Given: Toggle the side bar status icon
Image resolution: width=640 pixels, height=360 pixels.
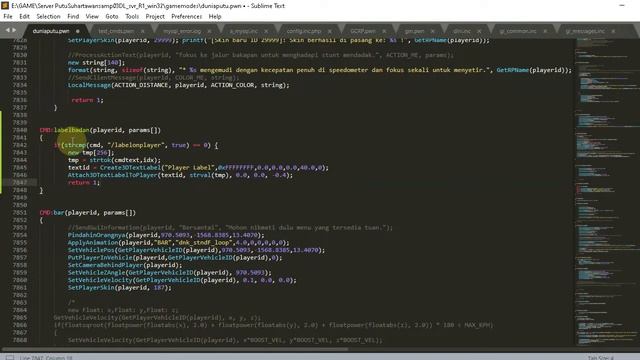Looking at the screenshot, I should (10, 358).
